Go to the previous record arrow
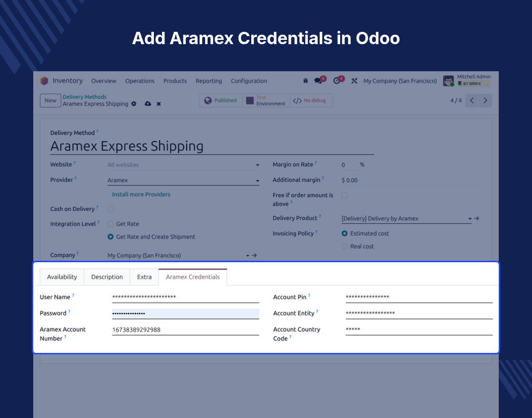 click(x=472, y=100)
